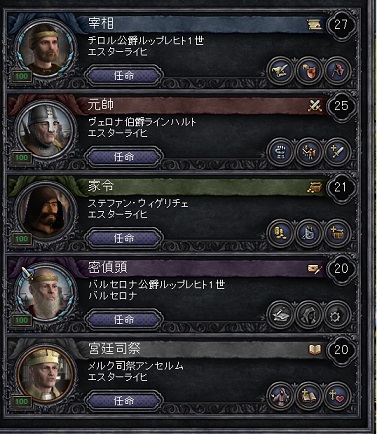This screenshot has height=434, width=377.
Task: Select the steward's coin stack job icon
Action: [x=280, y=234]
